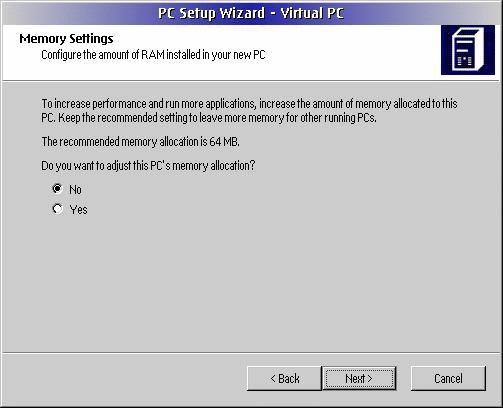503x408 pixels.
Task: Click the left chevron on the Back button
Action: point(273,378)
